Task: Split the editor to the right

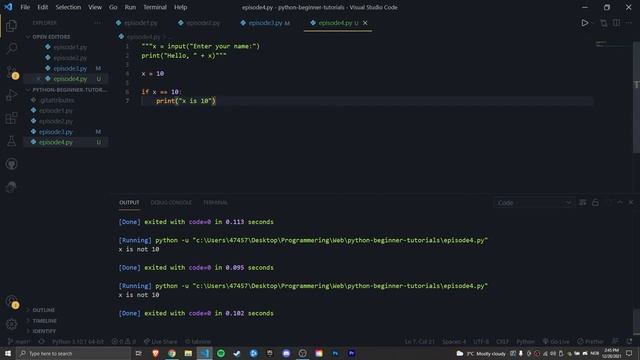Action: (616, 23)
